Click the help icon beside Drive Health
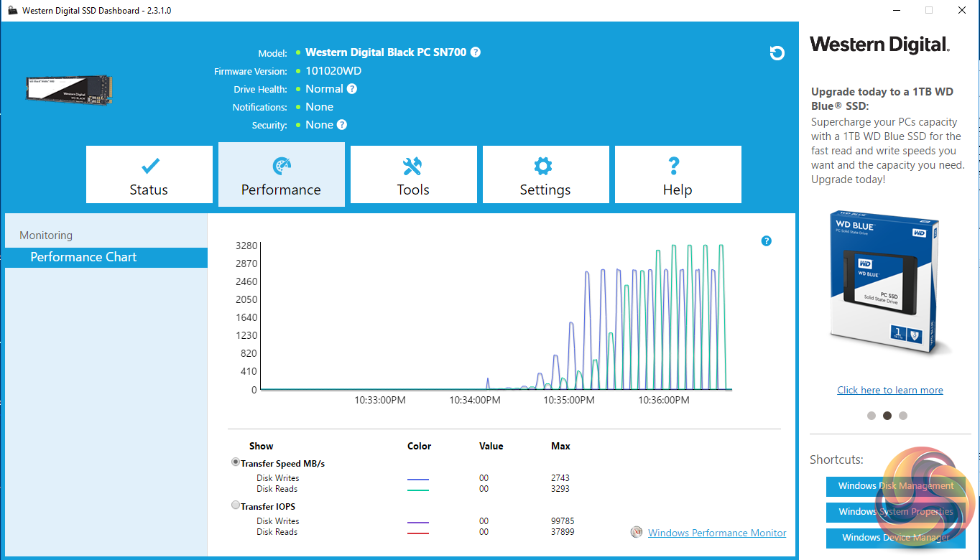 click(352, 89)
